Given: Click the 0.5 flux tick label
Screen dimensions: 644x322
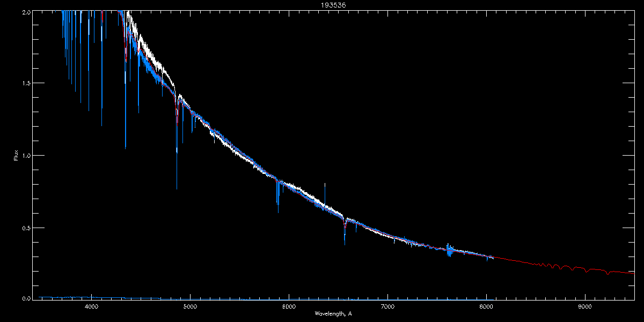Looking at the screenshot, I should coord(26,228).
